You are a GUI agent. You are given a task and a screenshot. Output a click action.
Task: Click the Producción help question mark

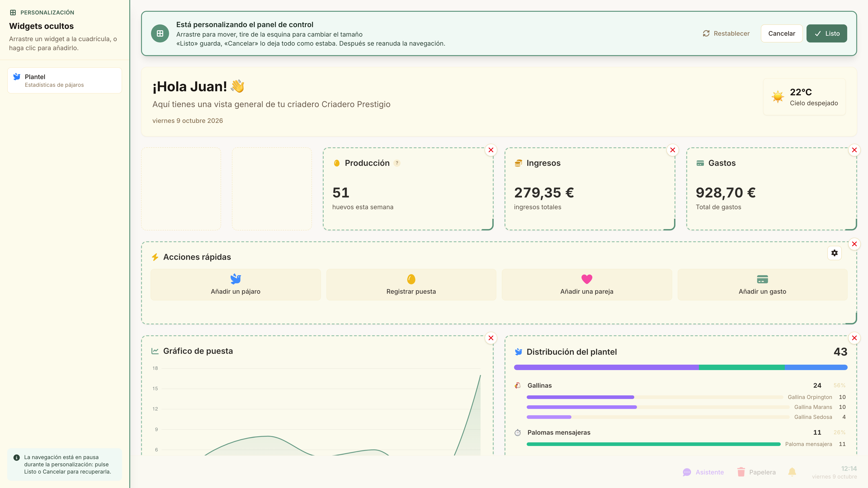point(397,163)
